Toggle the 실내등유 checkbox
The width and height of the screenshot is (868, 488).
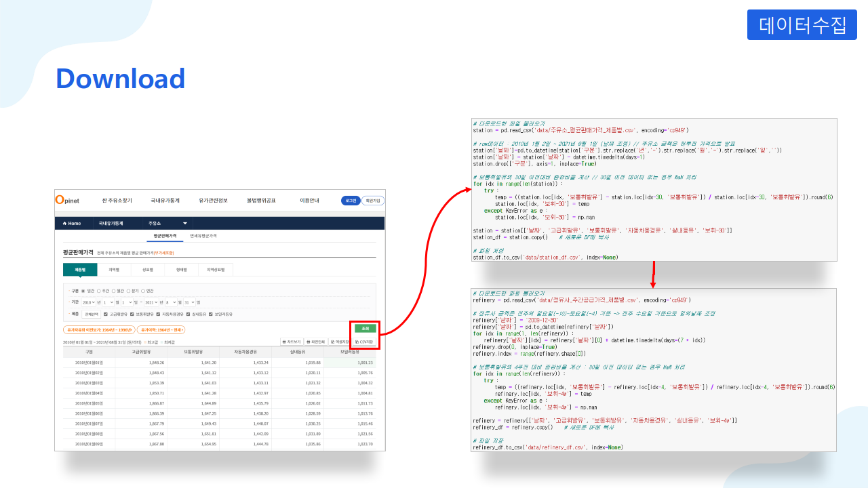pos(188,314)
